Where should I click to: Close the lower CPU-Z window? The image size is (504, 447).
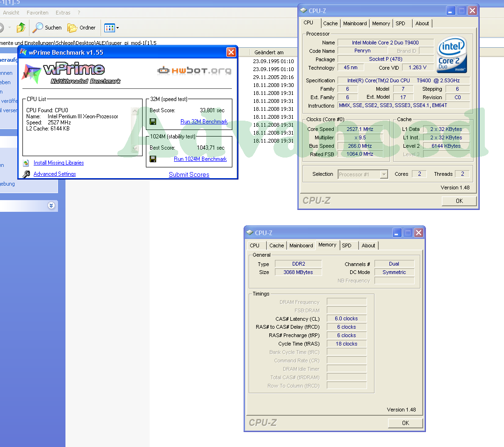(x=418, y=233)
